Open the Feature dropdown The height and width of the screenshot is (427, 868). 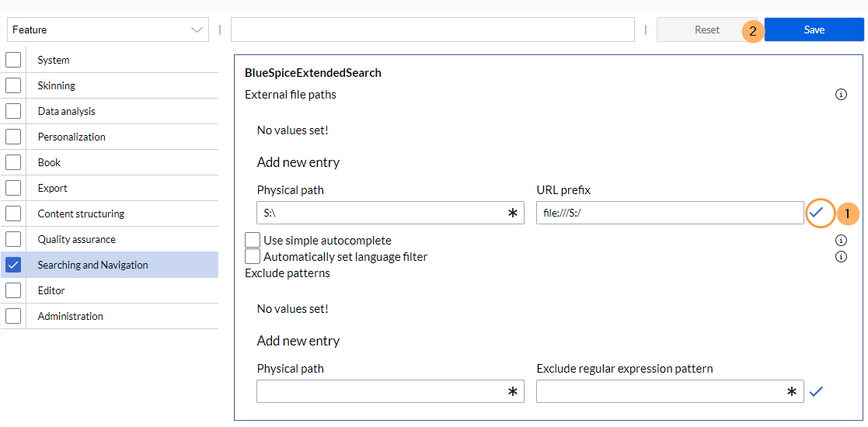click(x=108, y=30)
